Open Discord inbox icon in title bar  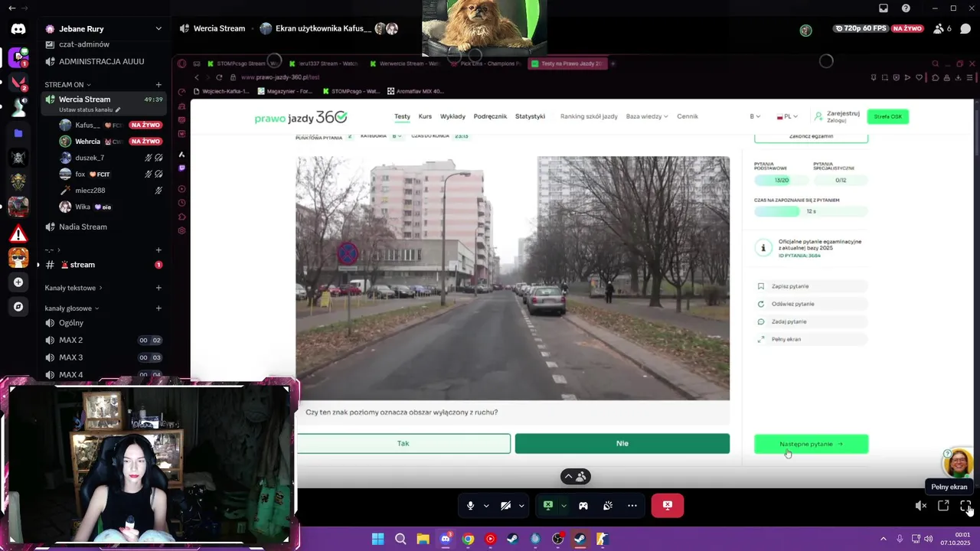[884, 8]
